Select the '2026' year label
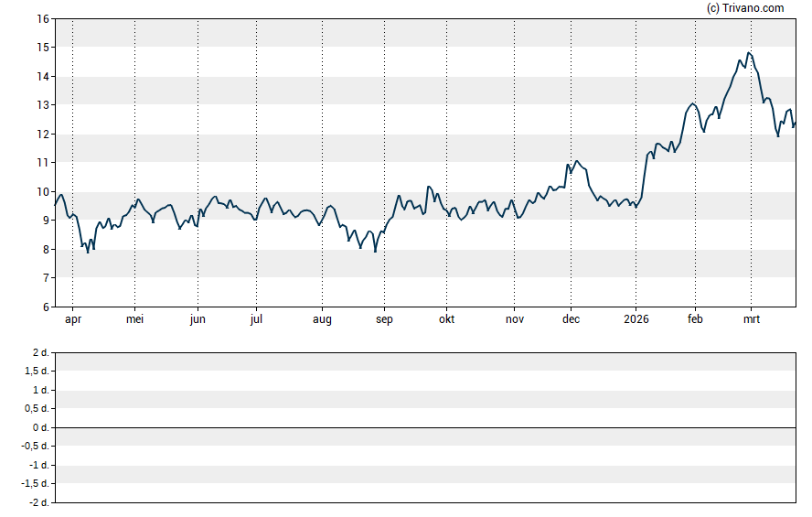 point(636,319)
